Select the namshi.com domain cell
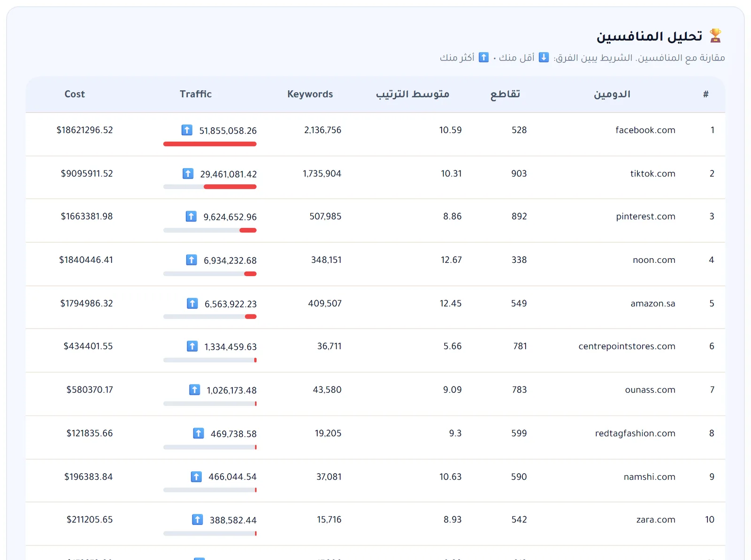The height and width of the screenshot is (560, 751). pos(650,477)
